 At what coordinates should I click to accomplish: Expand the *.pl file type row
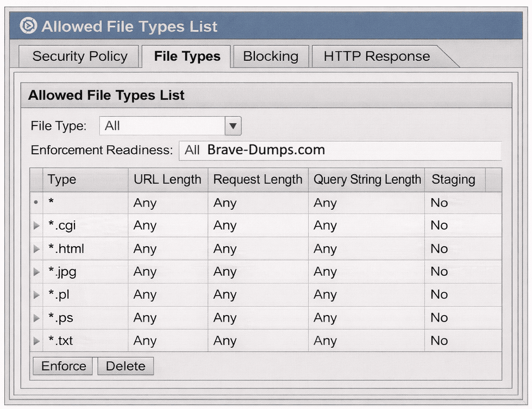tap(36, 295)
